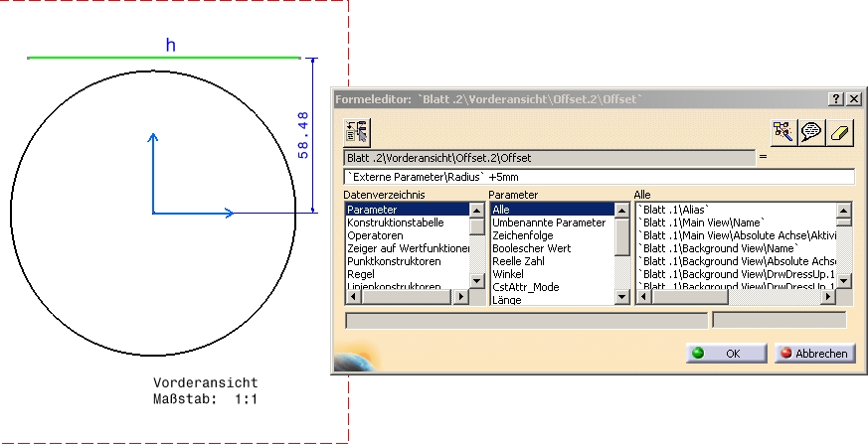
Task: Click Datenverzeichnis list scroll up arrow
Action: 477,211
